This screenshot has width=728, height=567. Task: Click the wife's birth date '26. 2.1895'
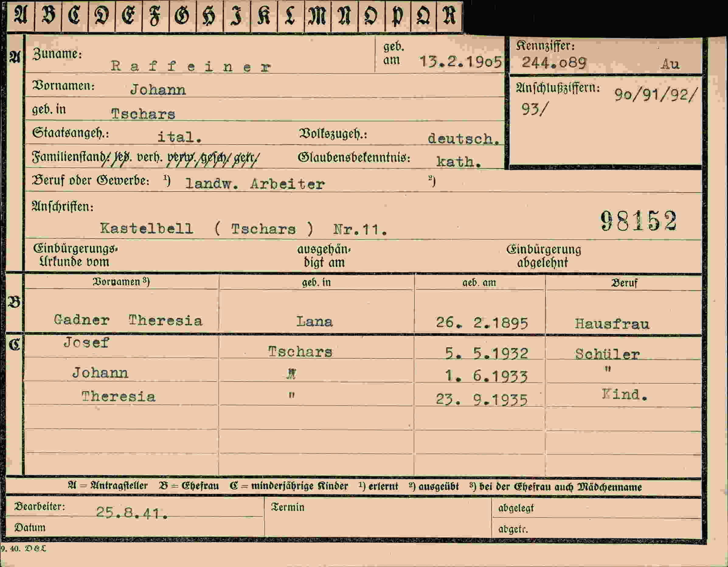[x=482, y=323]
